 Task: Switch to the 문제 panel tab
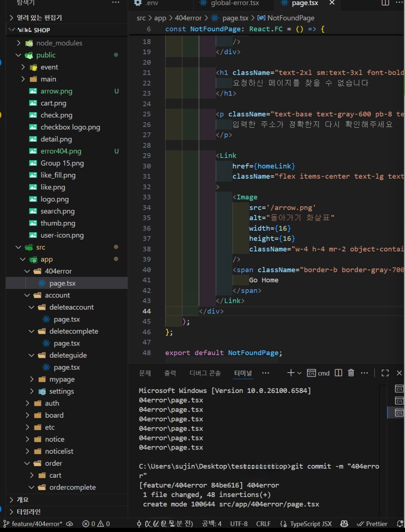145,373
